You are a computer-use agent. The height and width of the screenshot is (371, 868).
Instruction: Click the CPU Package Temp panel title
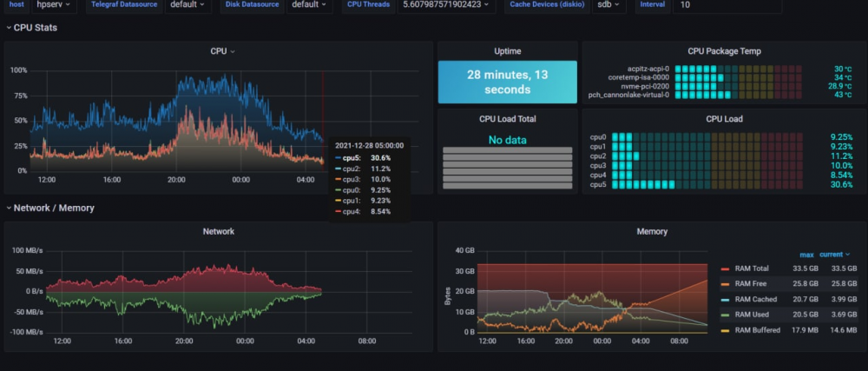coord(724,51)
